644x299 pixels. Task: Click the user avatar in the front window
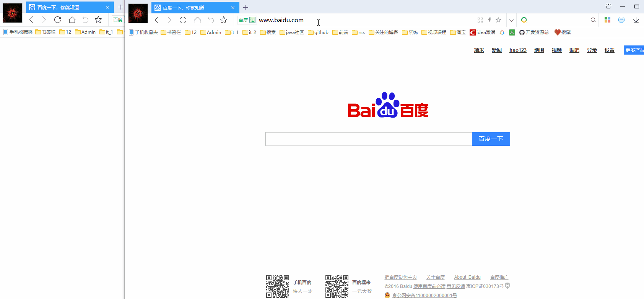138,13
